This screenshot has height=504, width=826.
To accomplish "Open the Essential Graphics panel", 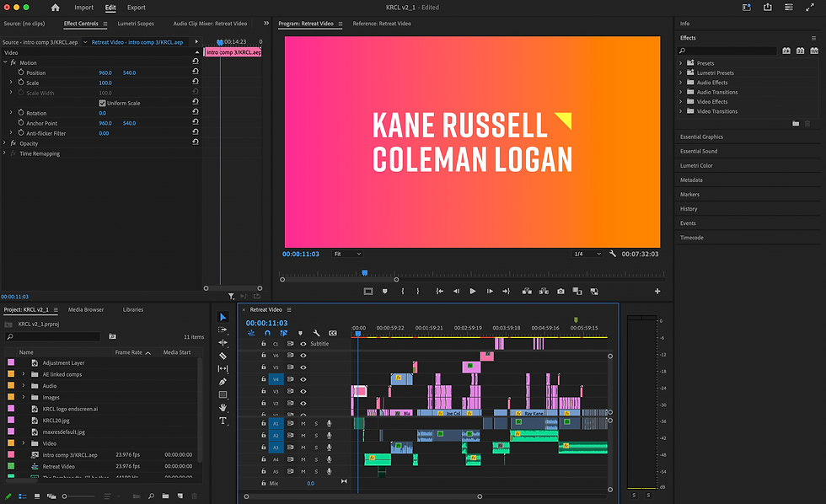I will (x=701, y=137).
